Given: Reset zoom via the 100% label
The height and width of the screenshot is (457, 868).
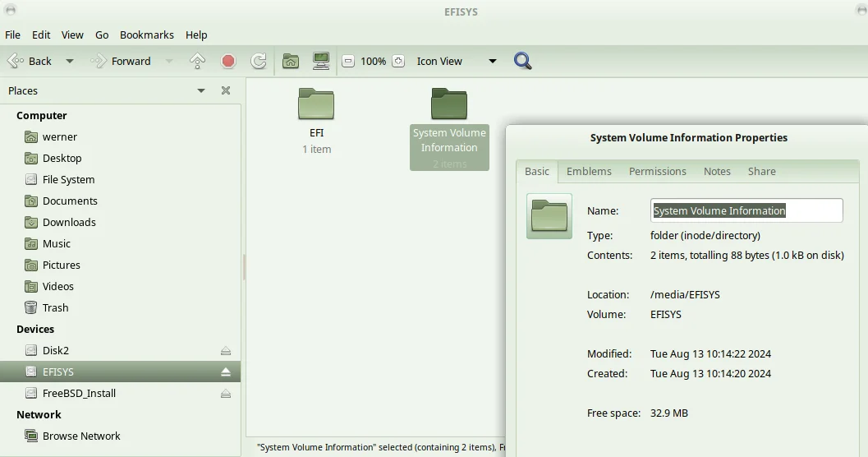Looking at the screenshot, I should pyautogui.click(x=373, y=61).
